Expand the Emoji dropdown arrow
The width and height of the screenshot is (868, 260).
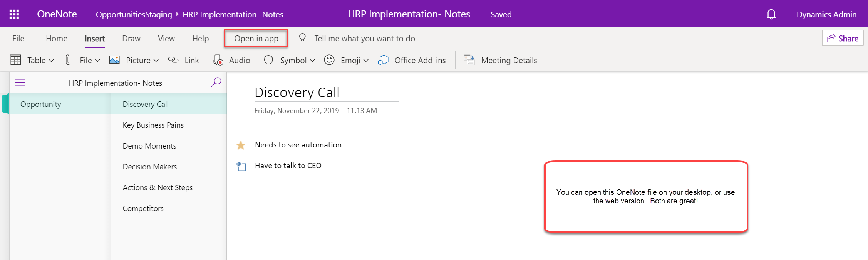click(x=366, y=61)
